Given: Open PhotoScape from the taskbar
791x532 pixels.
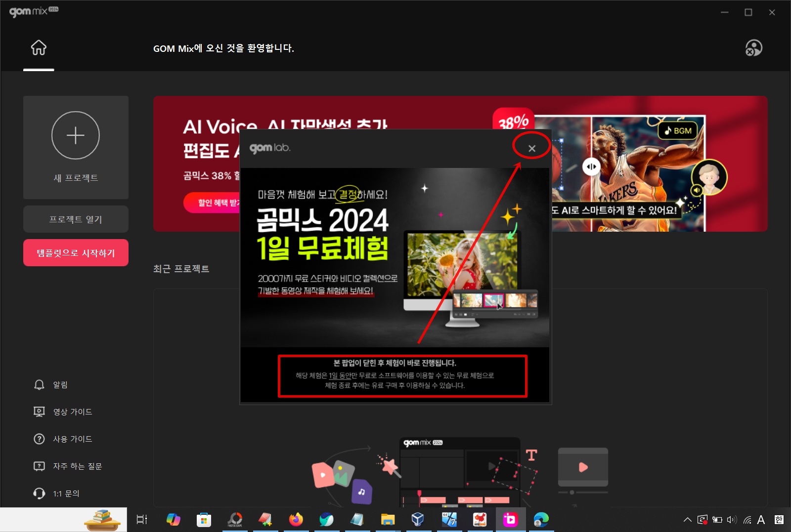Looking at the screenshot, I should tap(235, 520).
